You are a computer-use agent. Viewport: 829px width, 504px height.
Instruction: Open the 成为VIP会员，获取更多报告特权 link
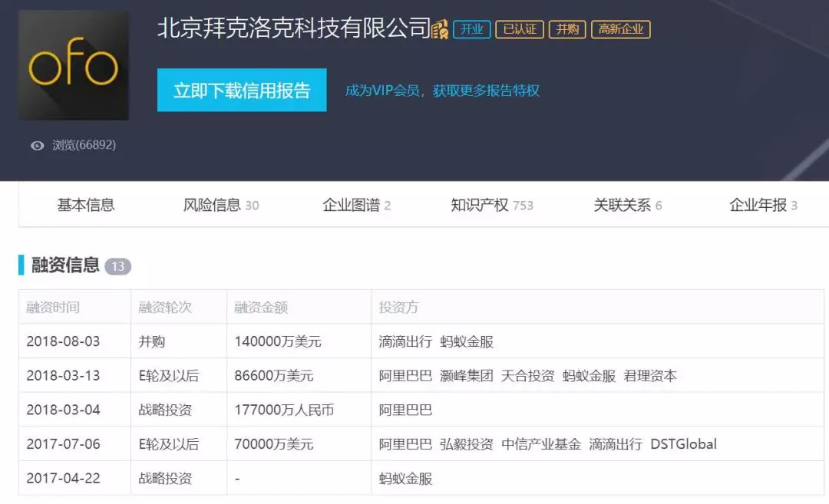click(442, 91)
